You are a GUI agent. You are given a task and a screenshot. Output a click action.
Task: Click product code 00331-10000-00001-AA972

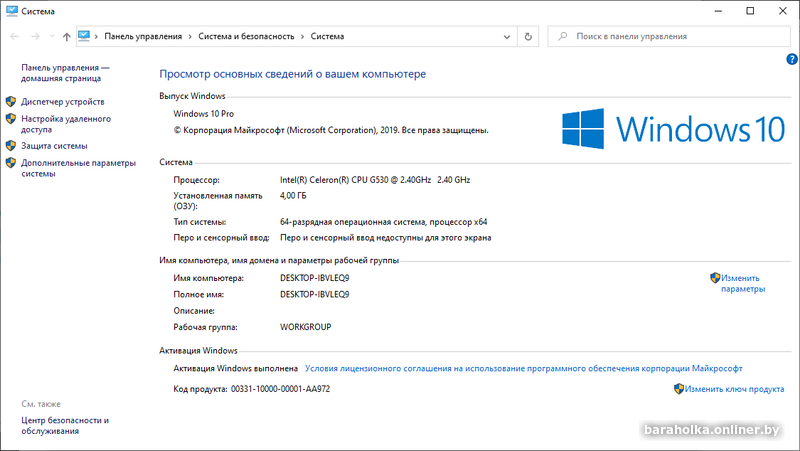tap(281, 389)
